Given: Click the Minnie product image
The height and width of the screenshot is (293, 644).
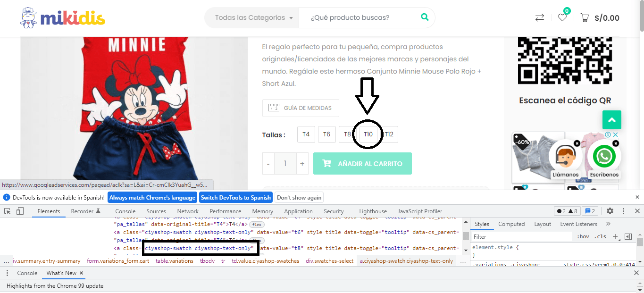Looking at the screenshot, I should pos(134,108).
